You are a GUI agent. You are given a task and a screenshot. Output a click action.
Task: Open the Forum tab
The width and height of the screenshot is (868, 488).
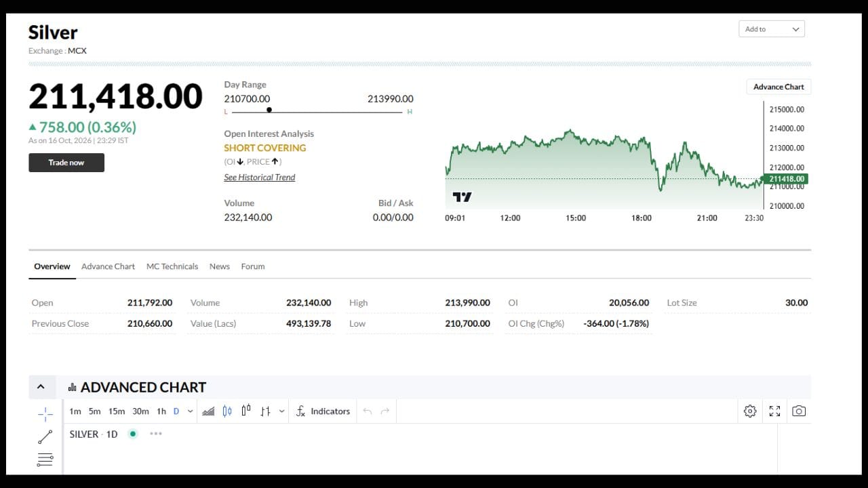tap(253, 266)
